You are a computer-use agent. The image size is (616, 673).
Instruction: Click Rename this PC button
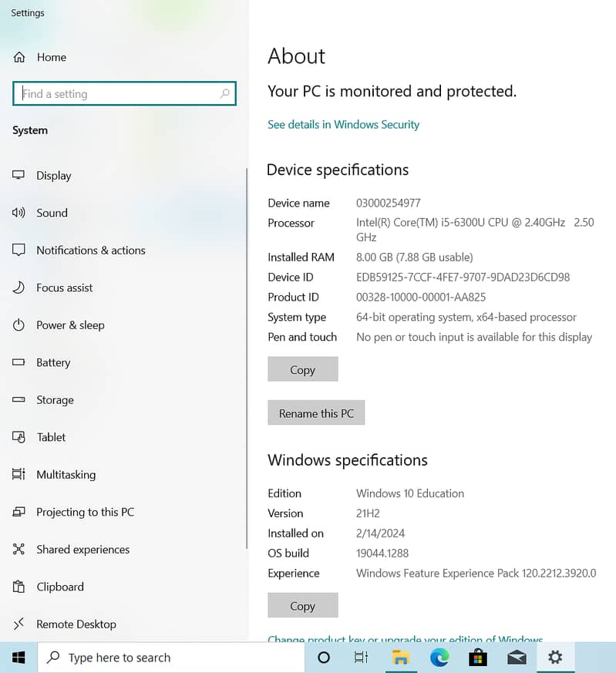pos(316,413)
